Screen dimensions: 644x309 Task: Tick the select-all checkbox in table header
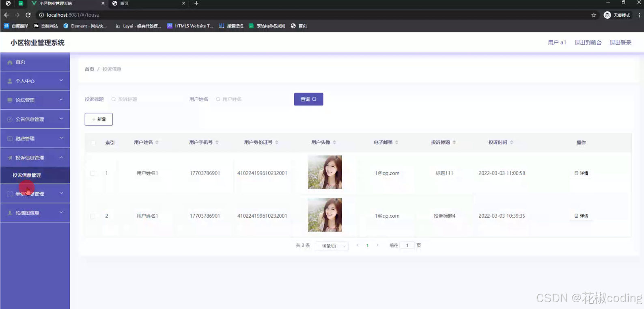(x=93, y=143)
